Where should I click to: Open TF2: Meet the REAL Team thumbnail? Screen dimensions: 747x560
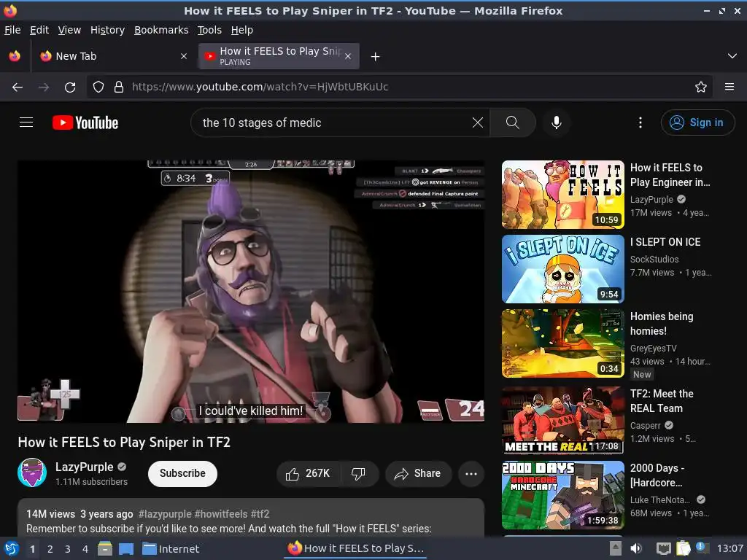562,421
